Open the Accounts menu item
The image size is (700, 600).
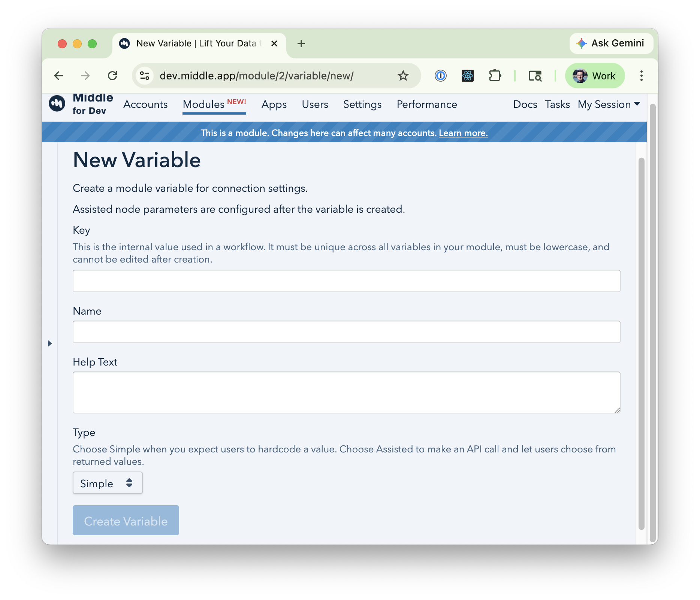[x=145, y=104]
